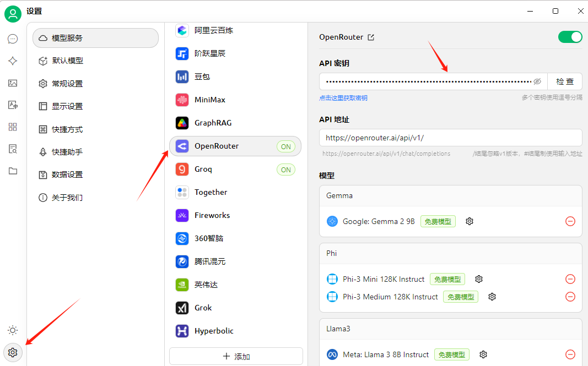The height and width of the screenshot is (366, 588).
Task: Show the hidden API key with the eye icon
Action: point(537,81)
